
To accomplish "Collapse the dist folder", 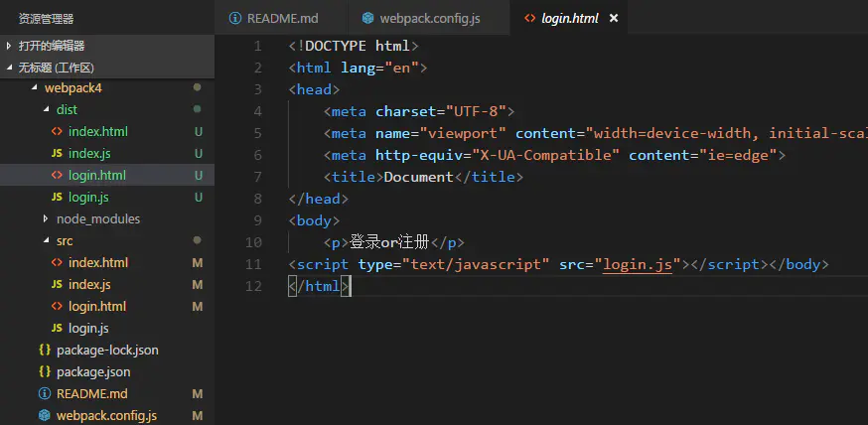I will click(107, 109).
